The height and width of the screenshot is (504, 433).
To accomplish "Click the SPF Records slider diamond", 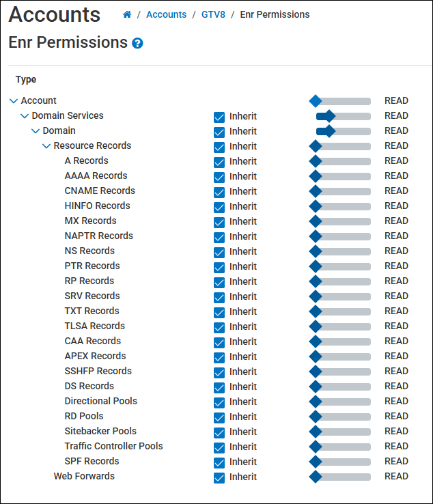I will tap(316, 462).
